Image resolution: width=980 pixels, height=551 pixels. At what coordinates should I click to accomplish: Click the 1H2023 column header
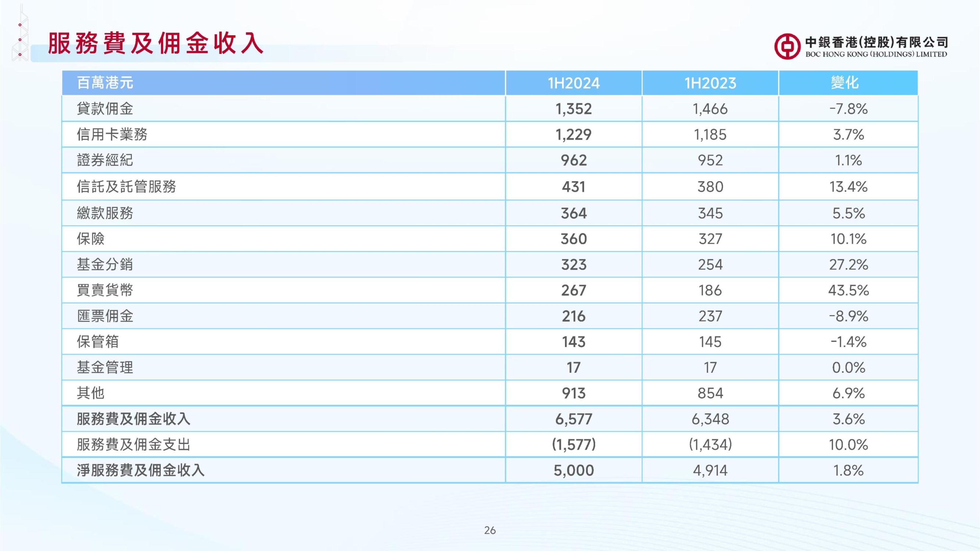[710, 83]
